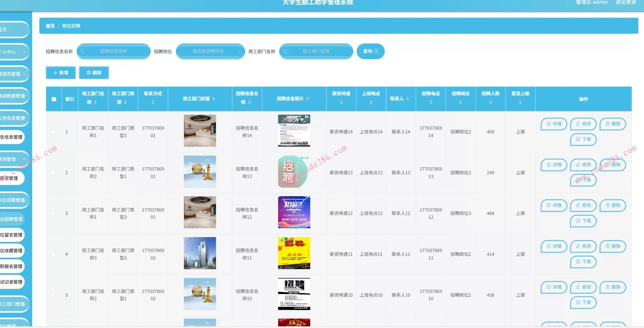Click search icon in 用工部门名称 field
Viewport: 644px width, 328px height.
285,51
